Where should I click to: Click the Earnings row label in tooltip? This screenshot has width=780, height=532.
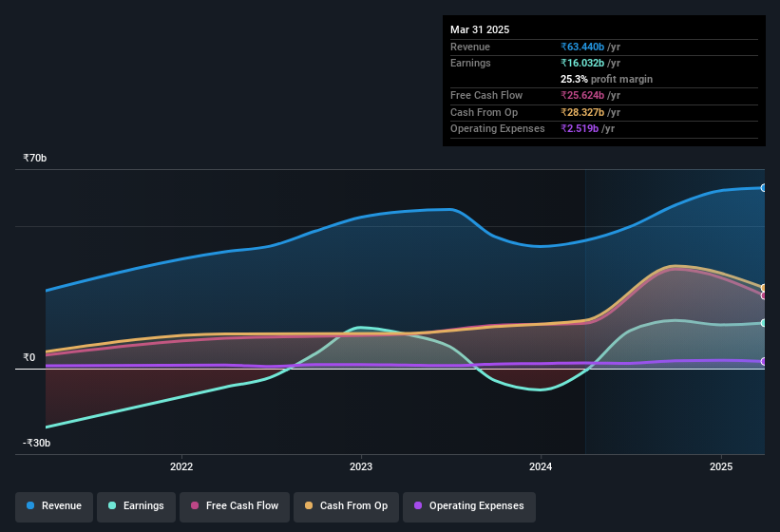pos(470,63)
